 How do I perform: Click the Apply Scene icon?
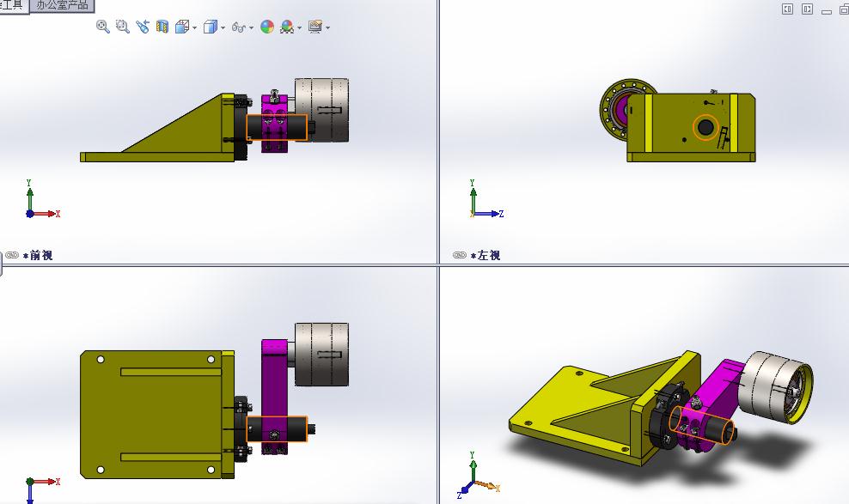287,27
